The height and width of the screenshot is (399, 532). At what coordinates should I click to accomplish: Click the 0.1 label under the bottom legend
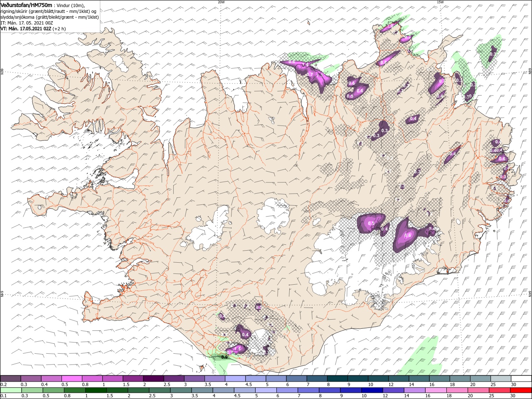pos(4,396)
